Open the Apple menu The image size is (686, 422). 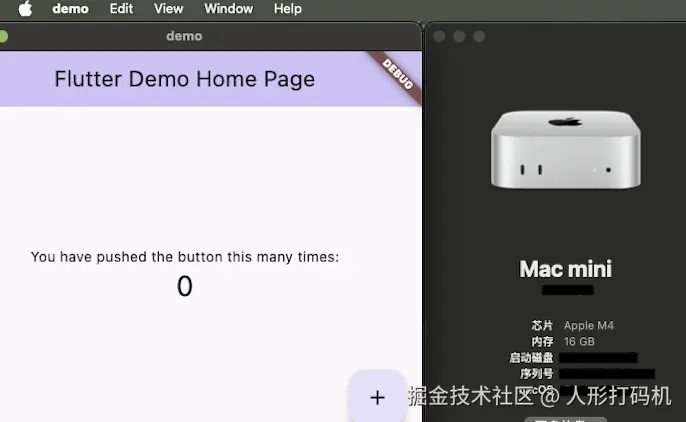25,9
